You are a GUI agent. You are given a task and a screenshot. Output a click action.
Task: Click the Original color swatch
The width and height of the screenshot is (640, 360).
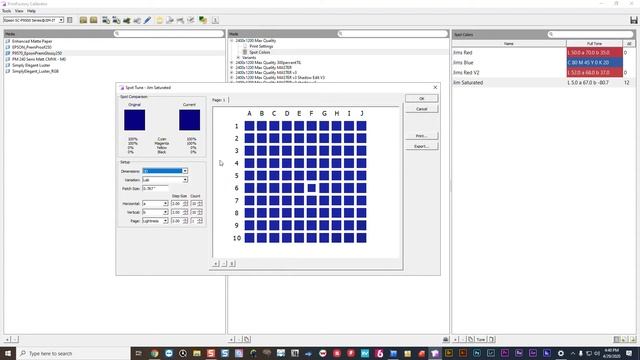(134, 120)
